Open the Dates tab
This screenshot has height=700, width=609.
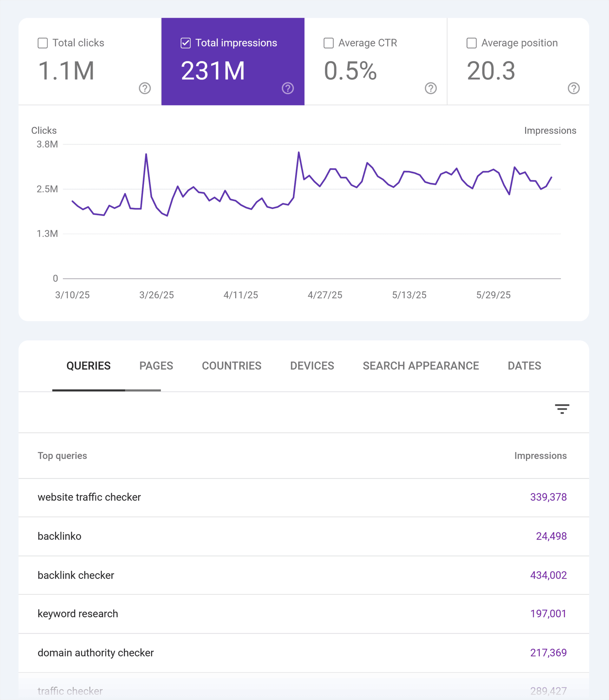tap(524, 366)
